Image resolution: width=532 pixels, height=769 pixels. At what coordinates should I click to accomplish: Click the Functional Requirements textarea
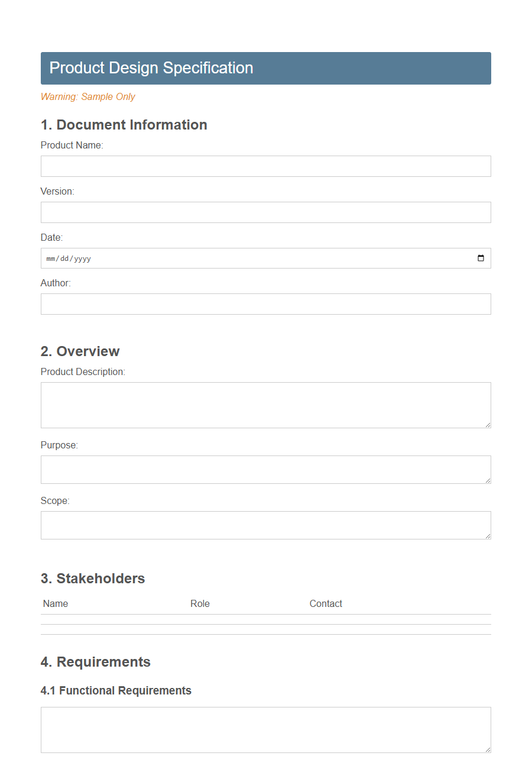coord(265,729)
